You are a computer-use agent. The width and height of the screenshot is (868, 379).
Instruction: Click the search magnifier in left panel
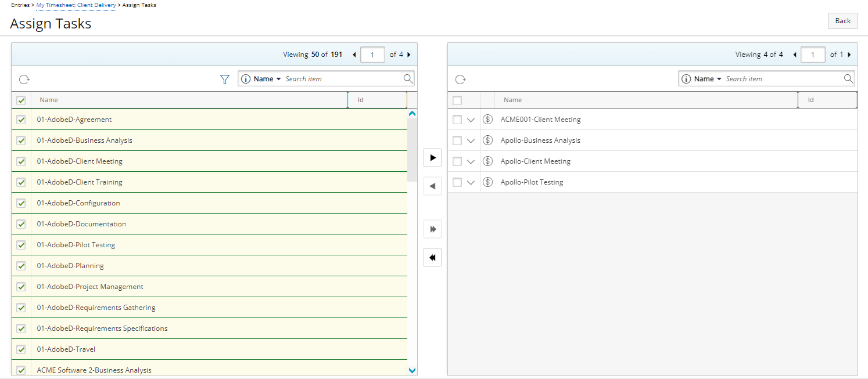pyautogui.click(x=408, y=79)
